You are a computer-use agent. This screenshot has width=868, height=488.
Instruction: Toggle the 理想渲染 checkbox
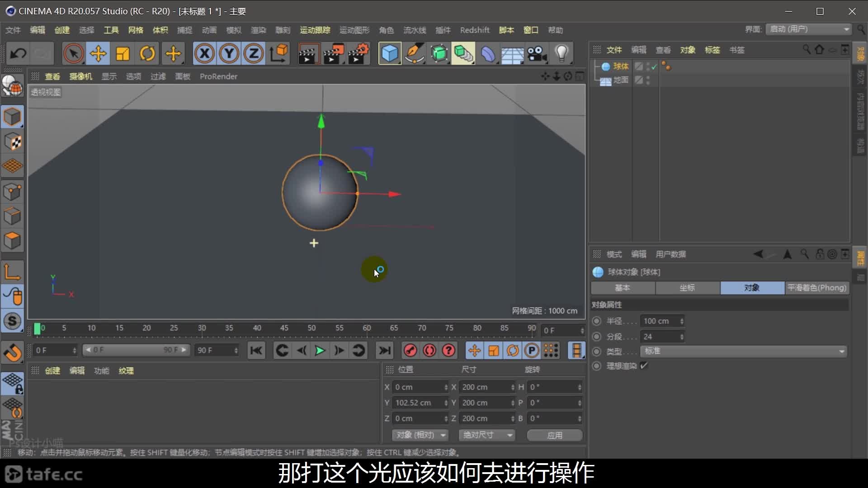coord(644,366)
